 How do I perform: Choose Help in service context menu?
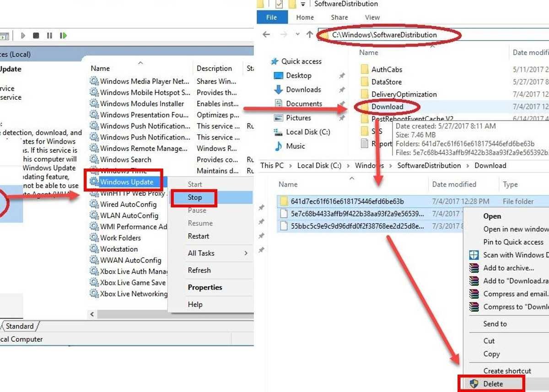[x=195, y=304]
